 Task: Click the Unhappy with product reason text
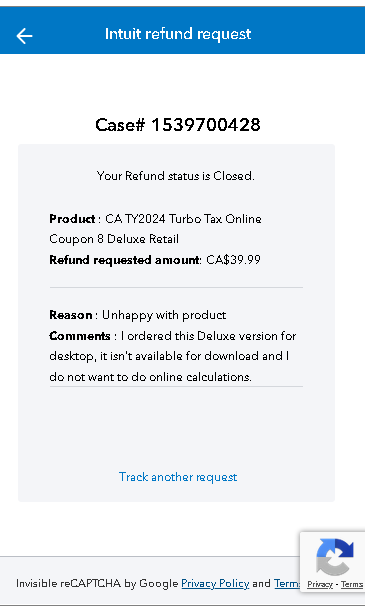164,315
